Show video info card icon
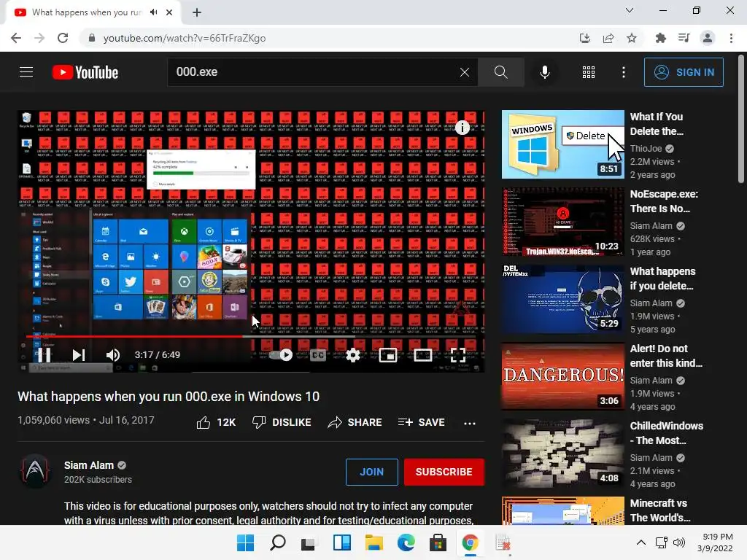The height and width of the screenshot is (560, 747). click(462, 128)
